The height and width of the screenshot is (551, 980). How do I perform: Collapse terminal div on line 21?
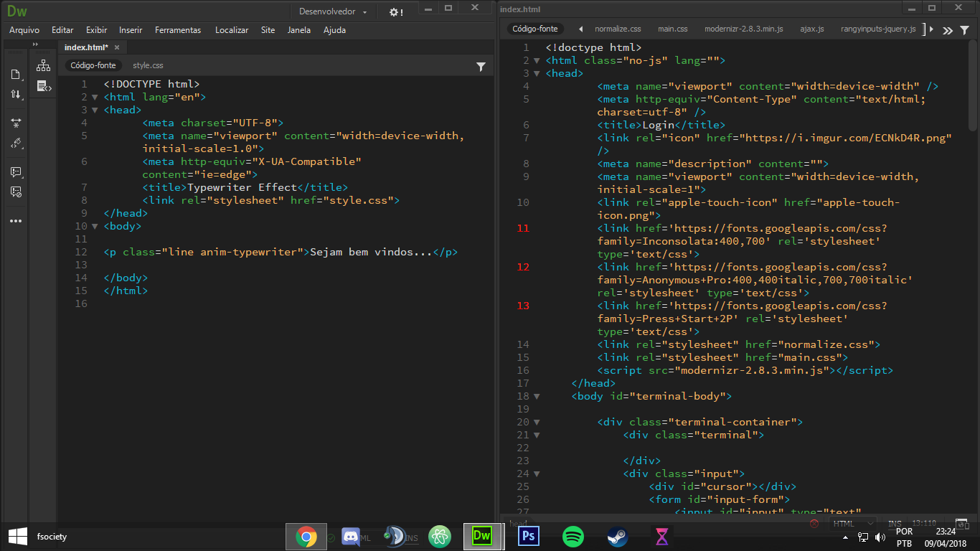(x=537, y=435)
